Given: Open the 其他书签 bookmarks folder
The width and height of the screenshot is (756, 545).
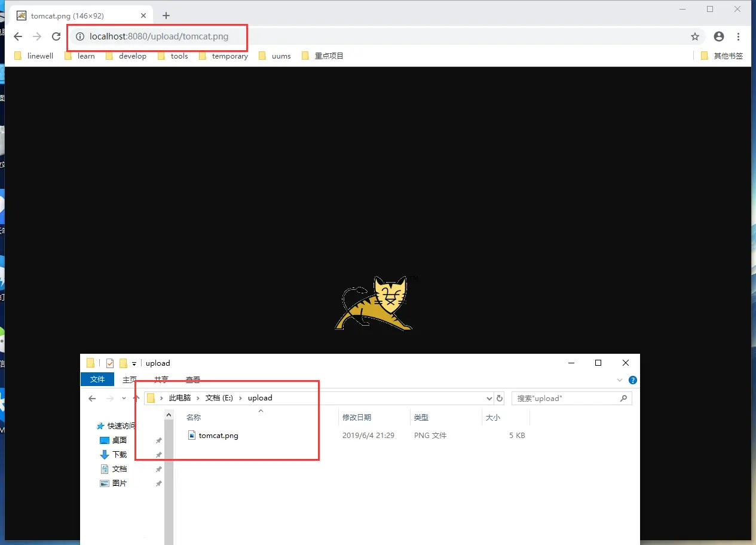Looking at the screenshot, I should coord(721,56).
